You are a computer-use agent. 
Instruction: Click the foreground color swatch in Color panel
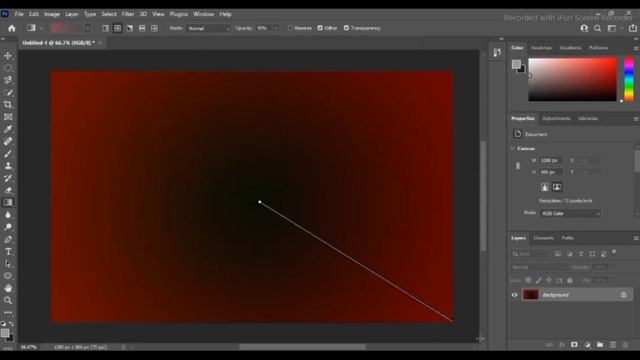(x=516, y=64)
